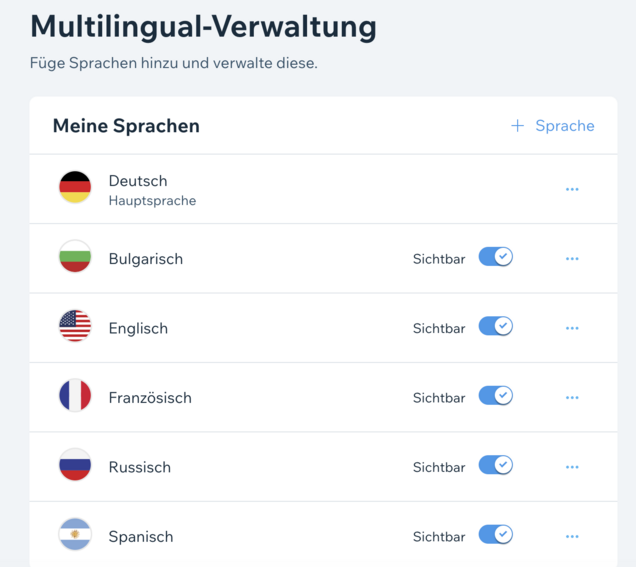This screenshot has height=567, width=636.
Task: Switch off Französisch visibility toggle
Action: 496,395
